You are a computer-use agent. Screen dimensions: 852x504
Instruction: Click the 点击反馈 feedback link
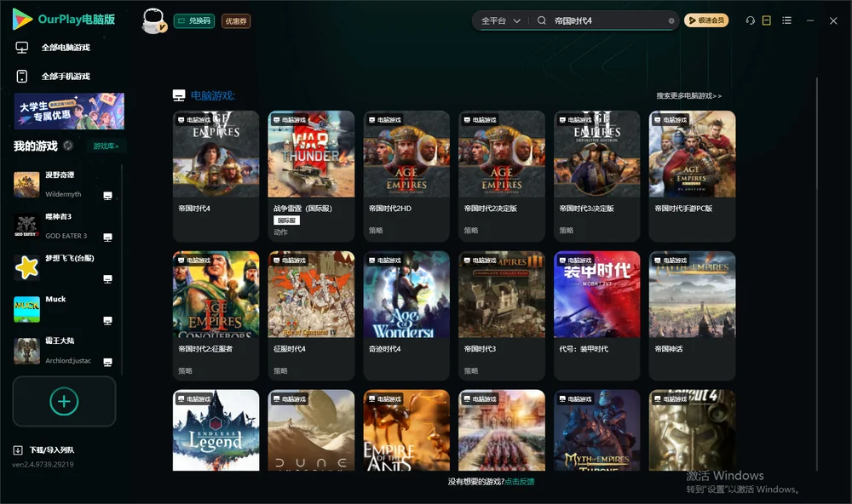520,481
